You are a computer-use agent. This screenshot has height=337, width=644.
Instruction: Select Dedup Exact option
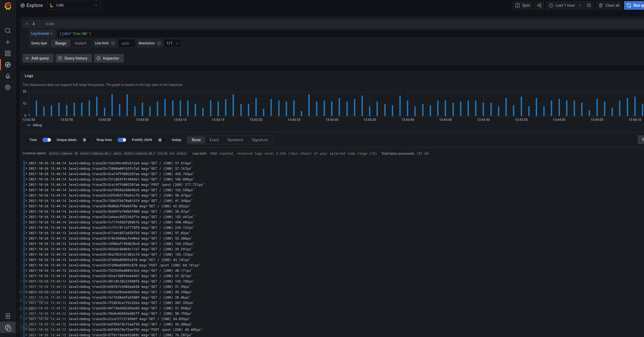(x=214, y=140)
